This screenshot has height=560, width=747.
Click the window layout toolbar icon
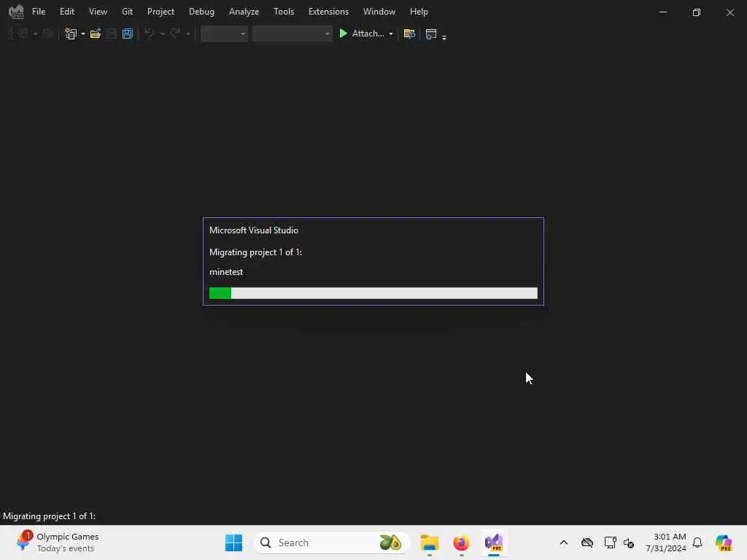tap(430, 34)
